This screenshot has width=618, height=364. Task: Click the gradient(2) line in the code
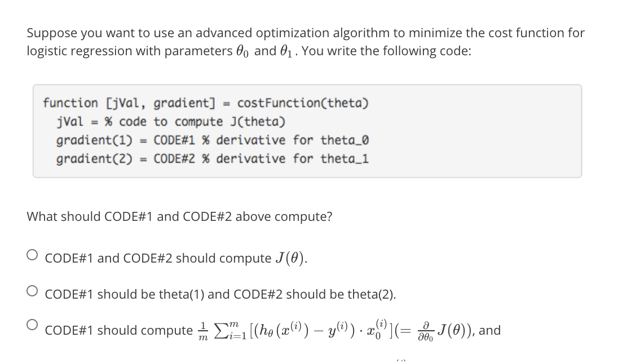coord(213,159)
